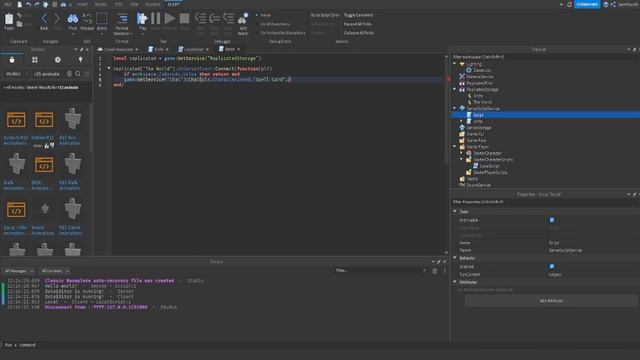The width and height of the screenshot is (640, 360).
Task: Select R15 Run Animation model thumbnail
Action: coord(73,119)
